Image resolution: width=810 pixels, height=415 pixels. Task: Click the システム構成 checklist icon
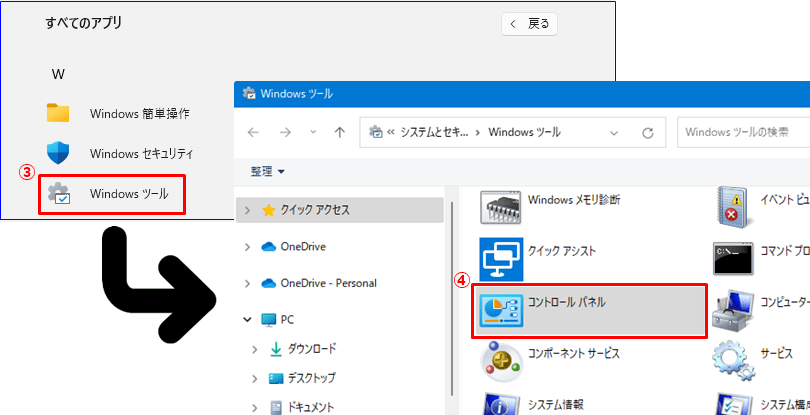click(x=736, y=406)
